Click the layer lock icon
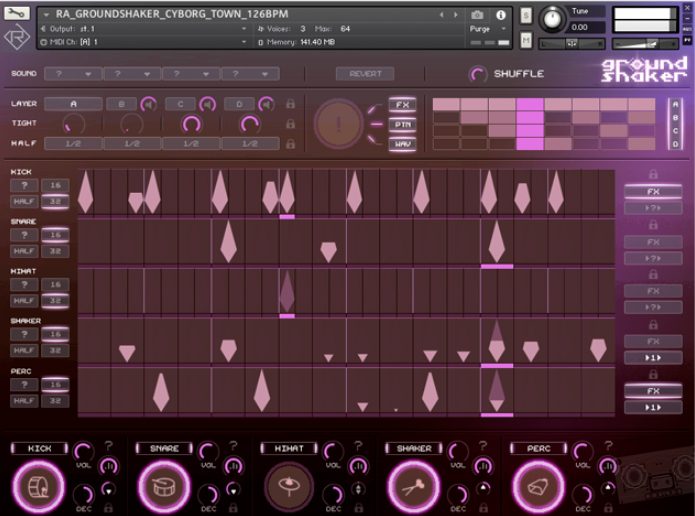 [290, 104]
